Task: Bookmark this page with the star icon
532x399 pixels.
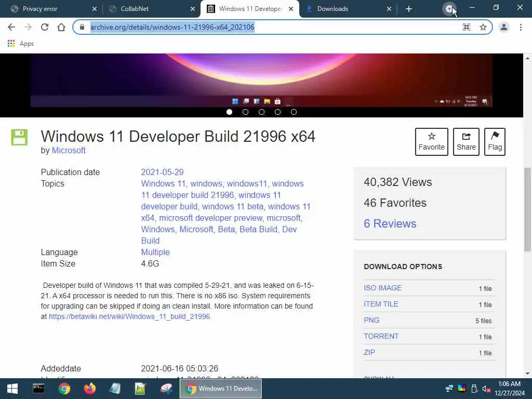Action: point(483,27)
